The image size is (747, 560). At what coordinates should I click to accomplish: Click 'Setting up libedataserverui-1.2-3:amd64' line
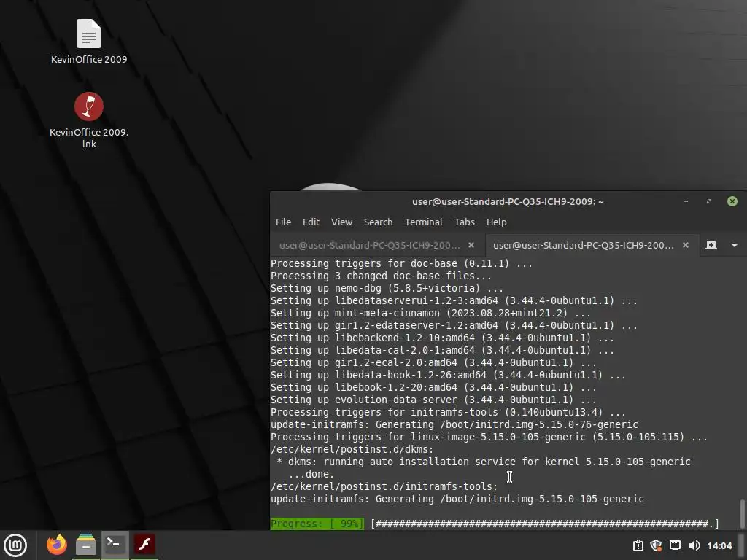click(454, 300)
